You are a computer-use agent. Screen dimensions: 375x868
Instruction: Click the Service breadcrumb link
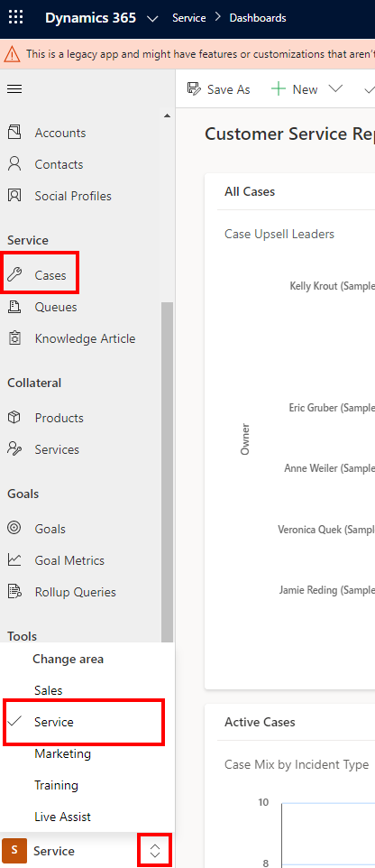188,18
